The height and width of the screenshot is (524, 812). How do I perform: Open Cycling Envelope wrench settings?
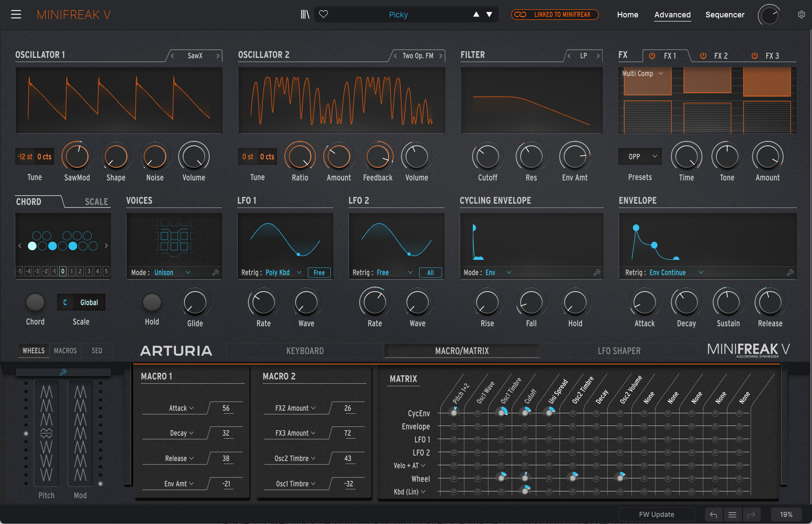(597, 273)
